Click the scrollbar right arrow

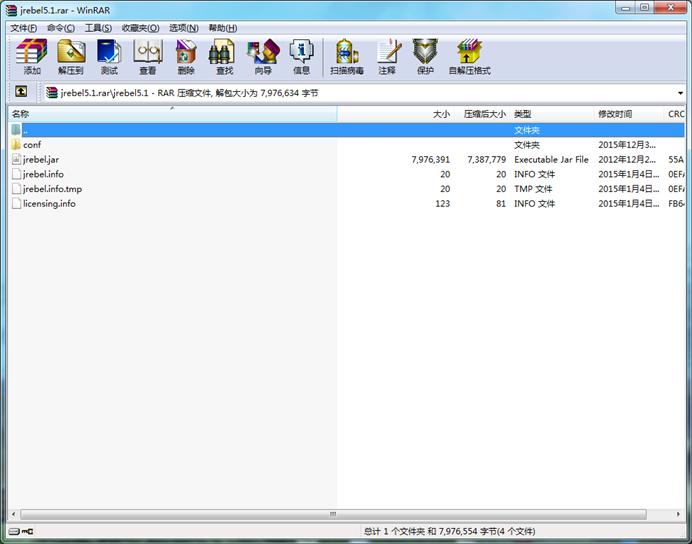tap(678, 514)
